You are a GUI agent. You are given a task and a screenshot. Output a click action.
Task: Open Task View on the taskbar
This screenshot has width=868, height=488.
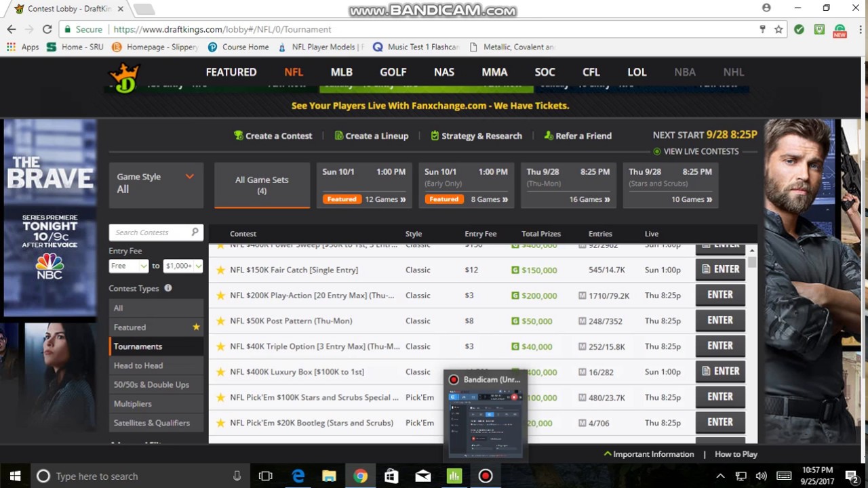[265, 476]
